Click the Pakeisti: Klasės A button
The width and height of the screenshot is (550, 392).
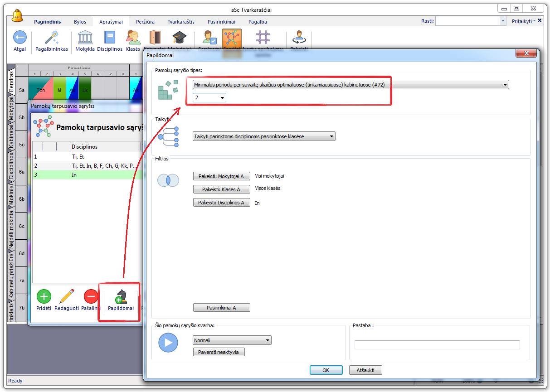tap(222, 189)
